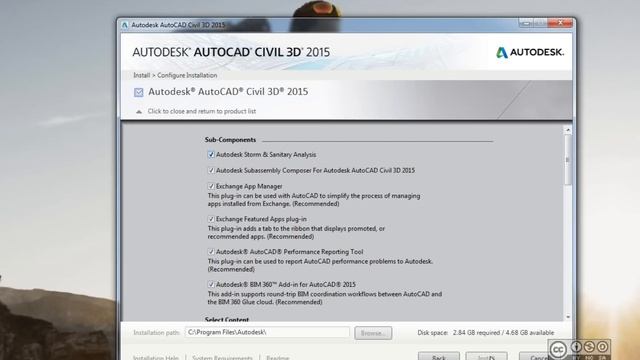Click the scrollbar up arrow
The image size is (640, 360).
coord(567,130)
